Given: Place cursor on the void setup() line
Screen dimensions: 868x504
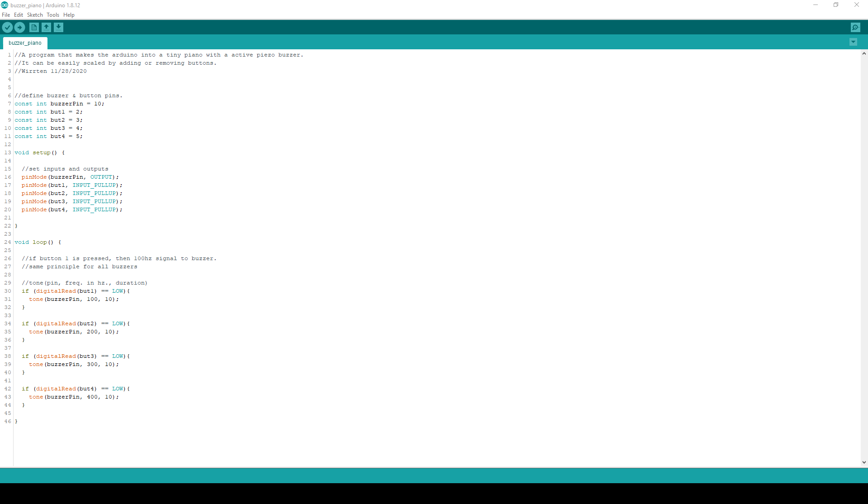Looking at the screenshot, I should (x=40, y=153).
